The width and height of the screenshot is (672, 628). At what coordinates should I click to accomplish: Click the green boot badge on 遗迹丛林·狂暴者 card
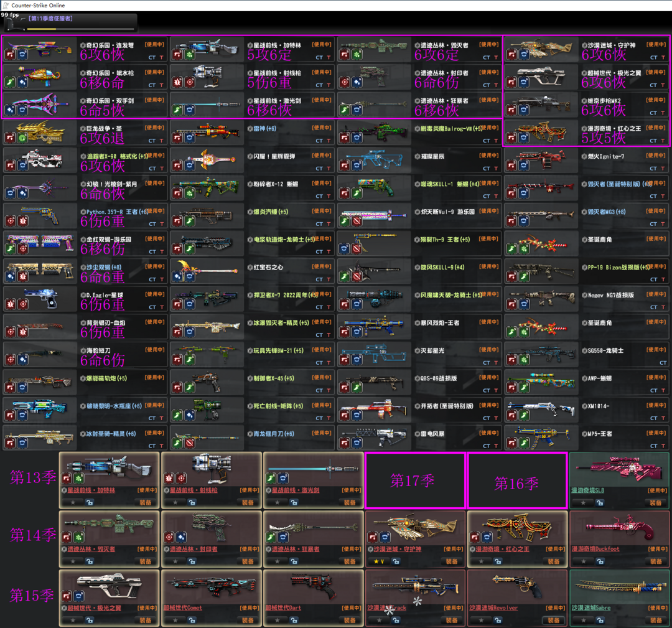coord(271,537)
